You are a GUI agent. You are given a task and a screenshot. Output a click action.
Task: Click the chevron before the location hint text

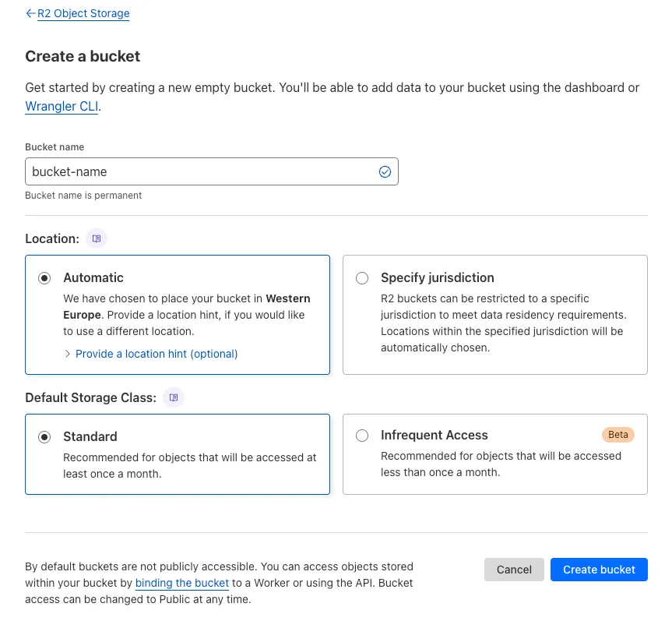(67, 354)
